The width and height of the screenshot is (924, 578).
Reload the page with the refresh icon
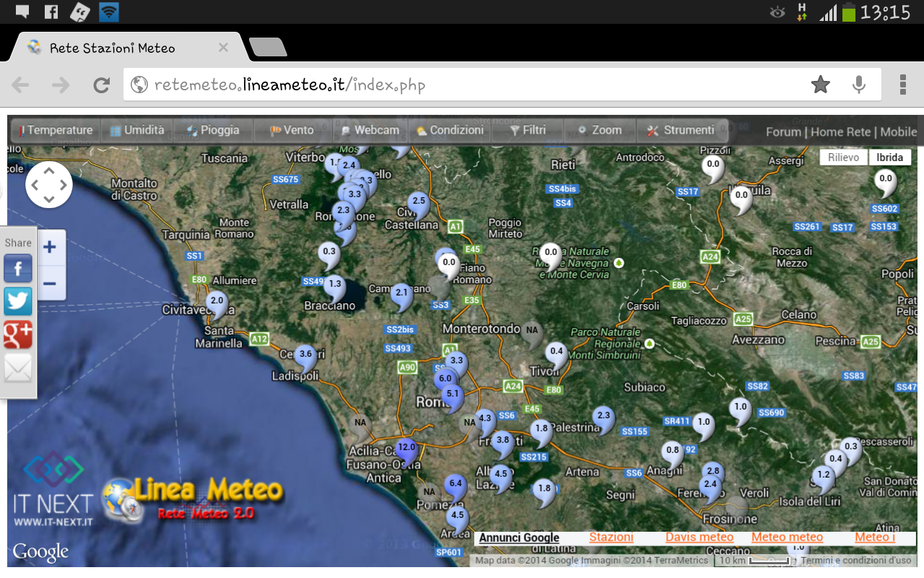pyautogui.click(x=101, y=85)
